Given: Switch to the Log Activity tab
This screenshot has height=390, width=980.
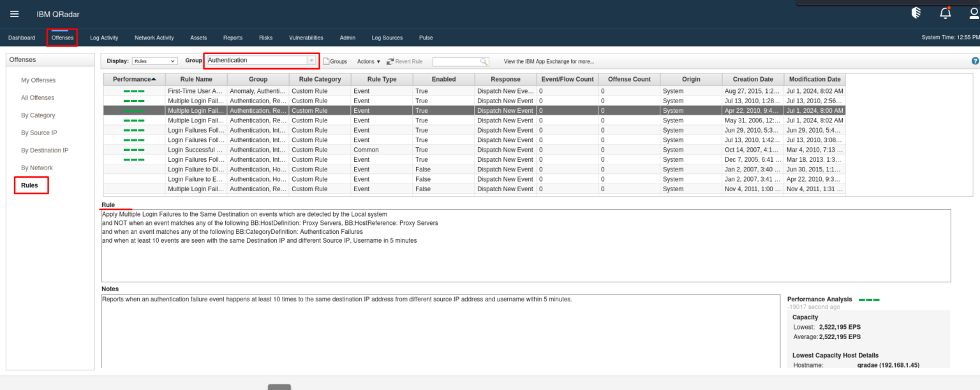Looking at the screenshot, I should pos(103,38).
